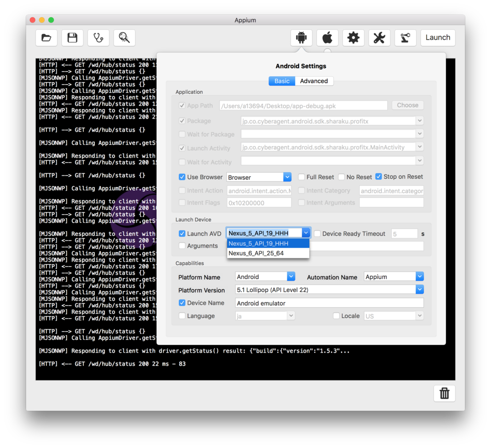Enable the Device Ready Timeout checkbox
The image size is (491, 448).
(317, 233)
